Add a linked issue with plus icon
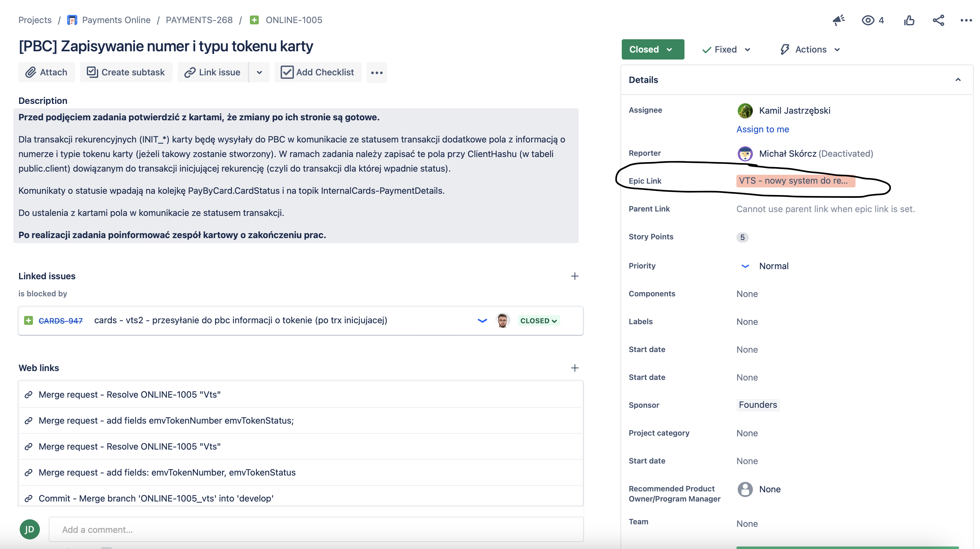Image resolution: width=980 pixels, height=549 pixels. tap(575, 276)
